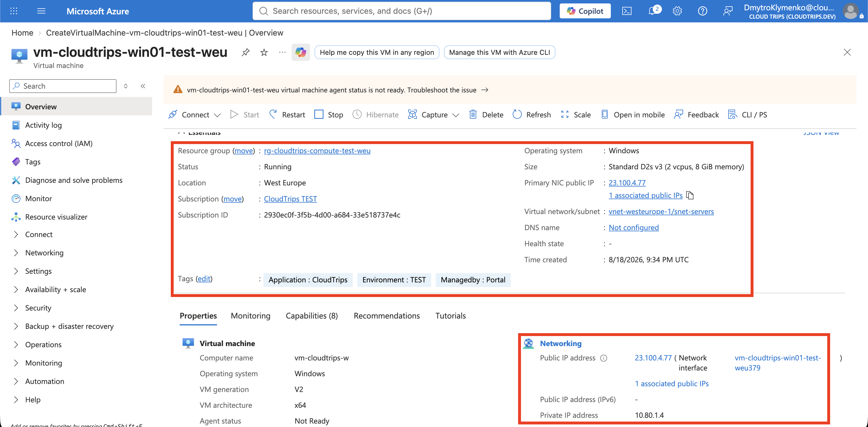Switch to the Properties tab

tap(198, 316)
